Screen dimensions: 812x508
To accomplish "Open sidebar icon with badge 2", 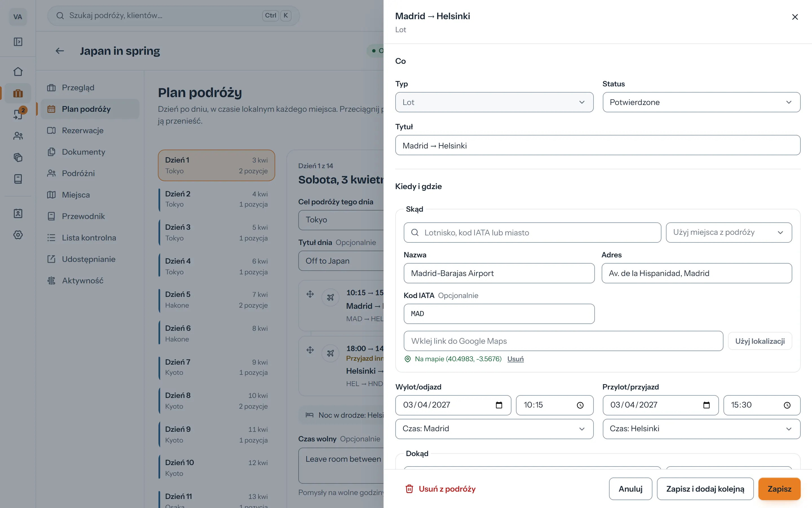I will 18,114.
